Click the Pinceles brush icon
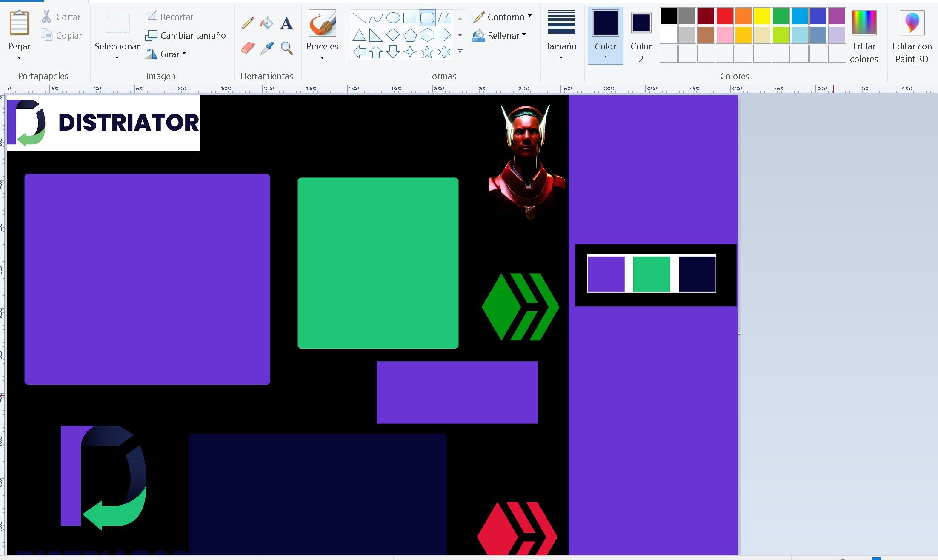Screen dimensions: 938x560 click(322, 23)
